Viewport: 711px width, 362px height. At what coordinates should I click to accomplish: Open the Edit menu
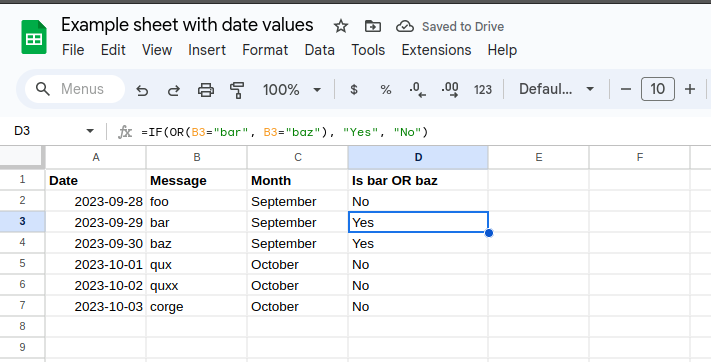(x=113, y=50)
